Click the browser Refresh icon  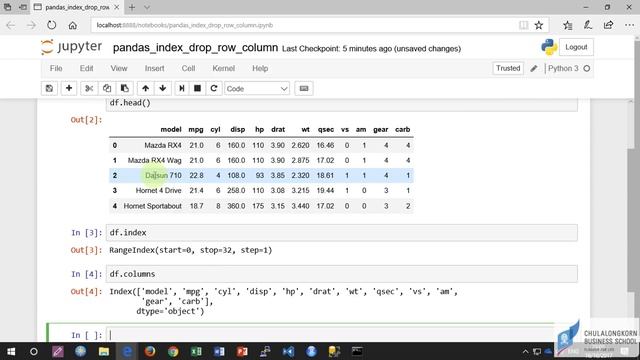[x=51, y=25]
